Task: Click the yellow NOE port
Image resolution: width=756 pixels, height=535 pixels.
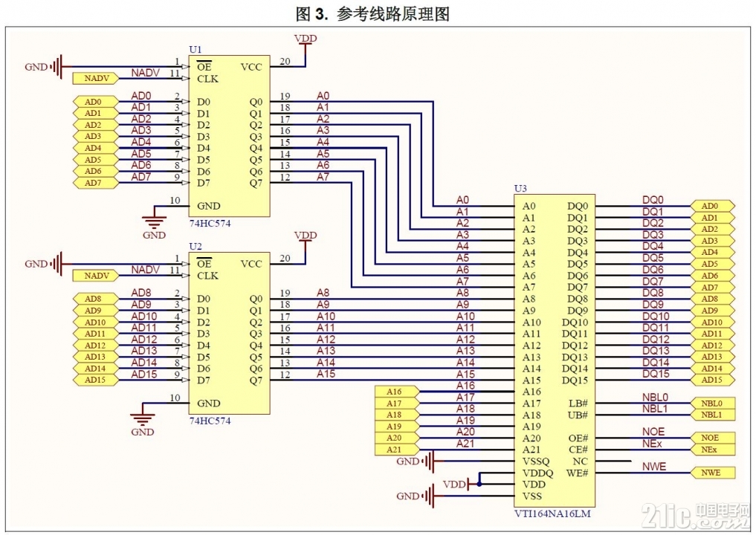Action: tap(713, 438)
